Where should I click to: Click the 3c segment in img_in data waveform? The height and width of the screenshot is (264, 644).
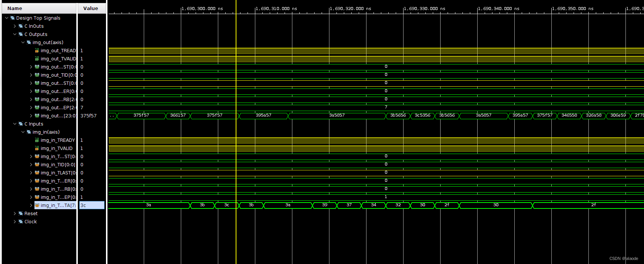tap(227, 205)
